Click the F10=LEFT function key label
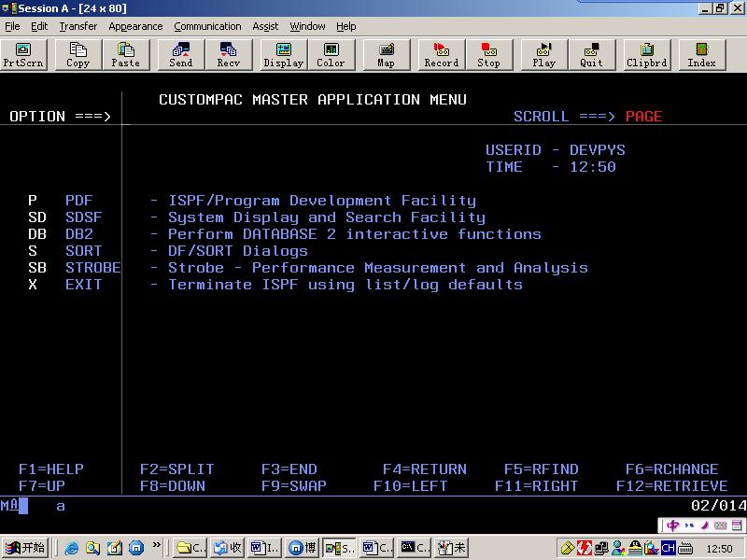The height and width of the screenshot is (560, 747). pos(411,485)
